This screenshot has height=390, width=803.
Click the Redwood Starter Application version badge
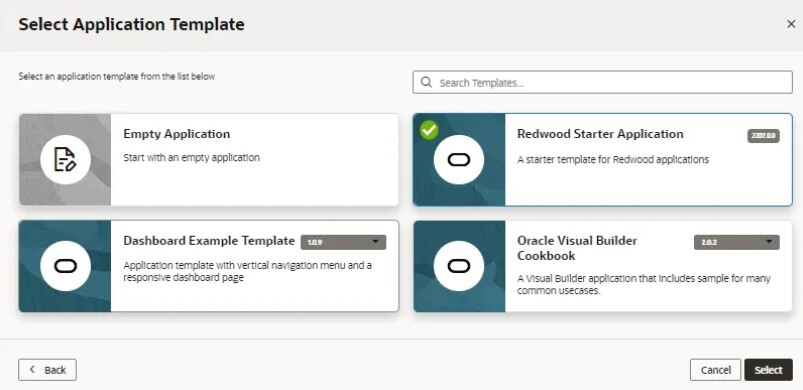pos(763,136)
